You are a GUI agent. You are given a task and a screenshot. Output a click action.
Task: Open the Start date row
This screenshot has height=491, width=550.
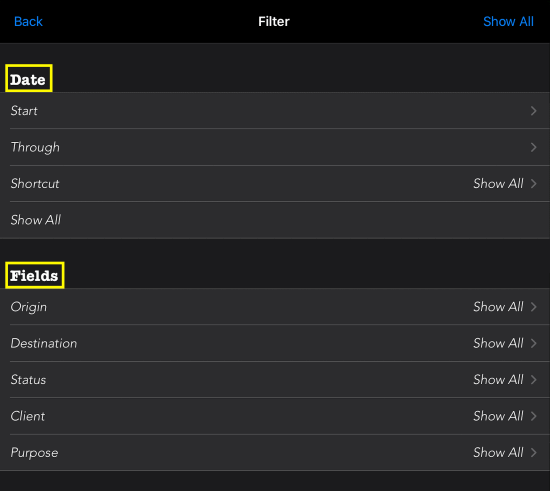click(x=275, y=110)
